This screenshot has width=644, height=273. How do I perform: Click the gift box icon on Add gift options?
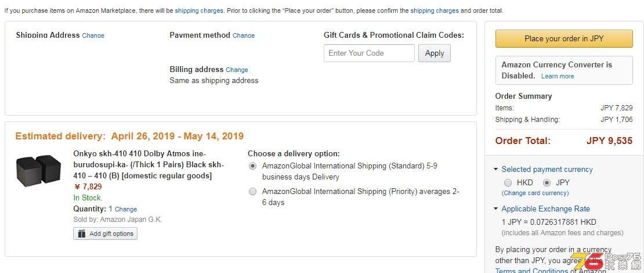82,234
